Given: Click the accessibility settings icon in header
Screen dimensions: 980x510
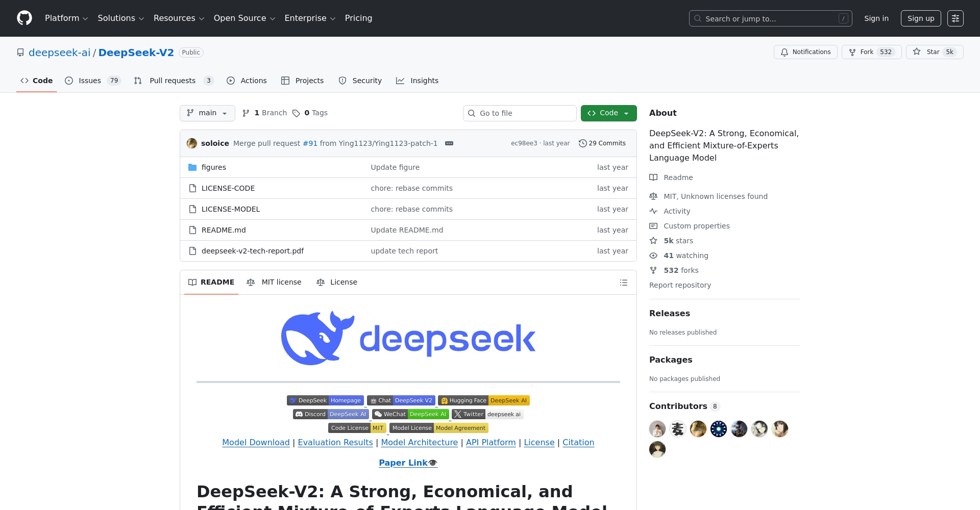Looking at the screenshot, I should click(955, 18).
